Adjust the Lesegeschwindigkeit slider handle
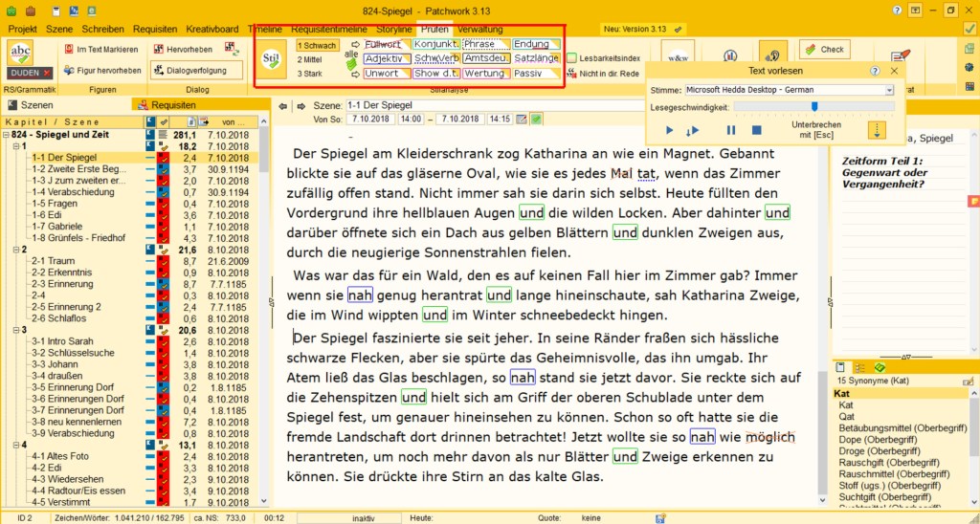This screenshot has width=980, height=524. point(813,107)
